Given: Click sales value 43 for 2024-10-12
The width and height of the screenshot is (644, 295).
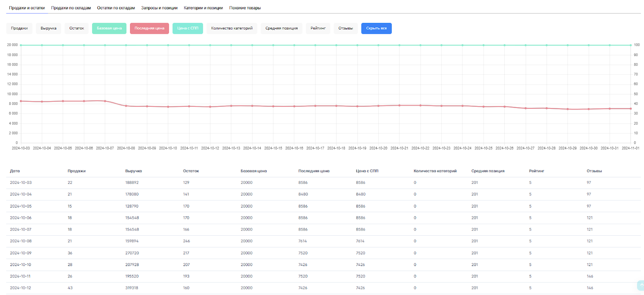Looking at the screenshot, I should 70,288.
